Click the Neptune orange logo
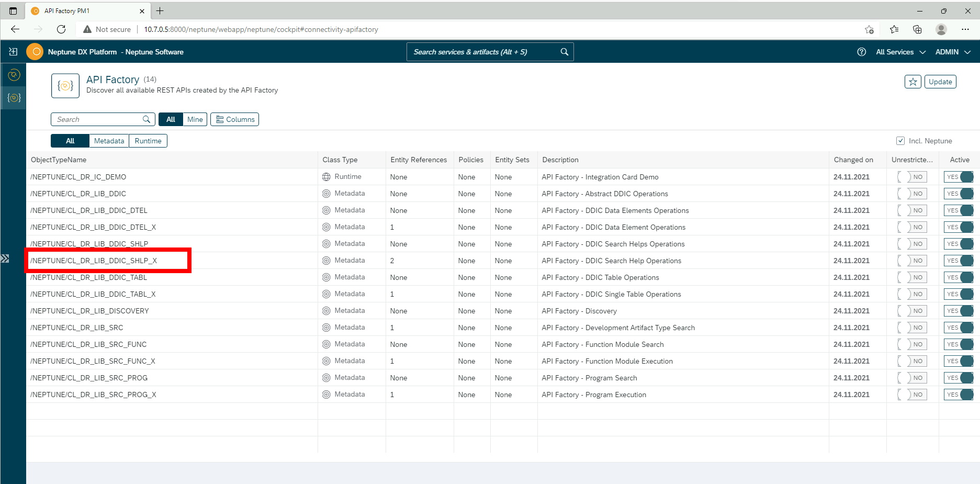The height and width of the screenshot is (484, 980). point(35,52)
